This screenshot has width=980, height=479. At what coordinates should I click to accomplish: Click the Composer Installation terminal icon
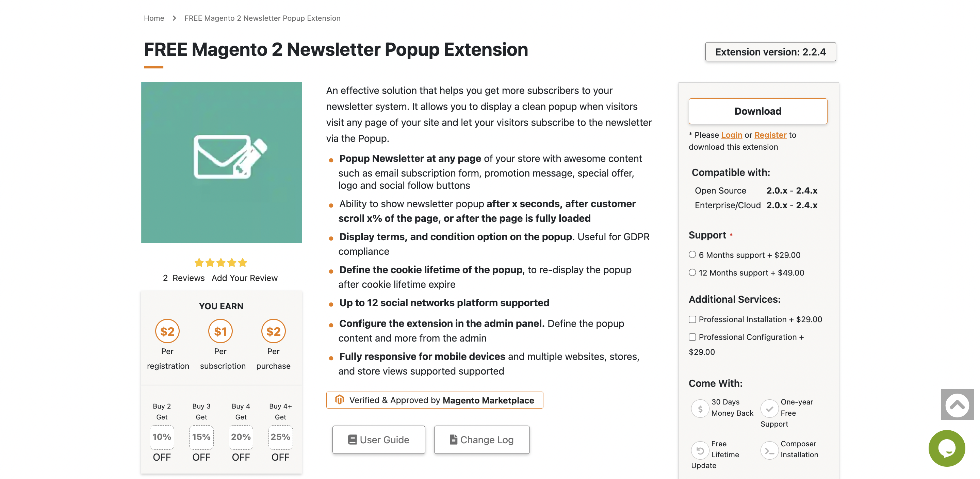pos(769,451)
